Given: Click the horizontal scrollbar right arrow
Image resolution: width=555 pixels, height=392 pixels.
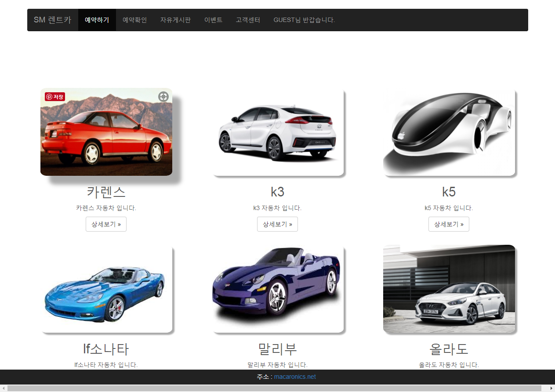Looking at the screenshot, I should (x=551, y=388).
